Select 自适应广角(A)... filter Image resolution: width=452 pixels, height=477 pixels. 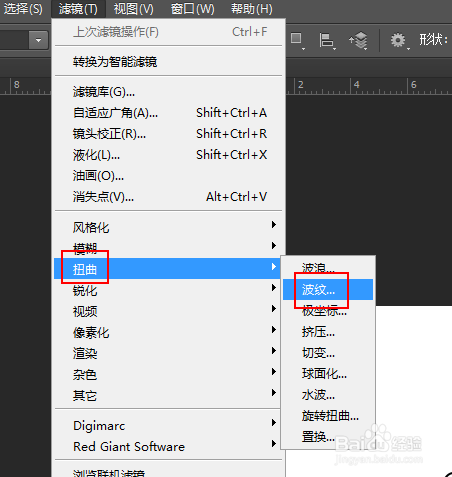(x=168, y=113)
